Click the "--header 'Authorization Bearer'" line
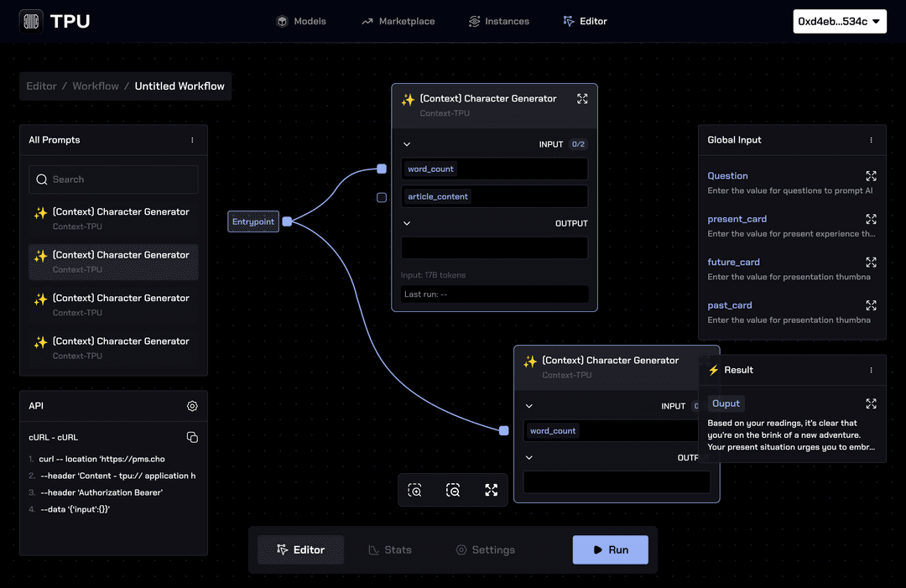906x588 pixels. tap(102, 492)
